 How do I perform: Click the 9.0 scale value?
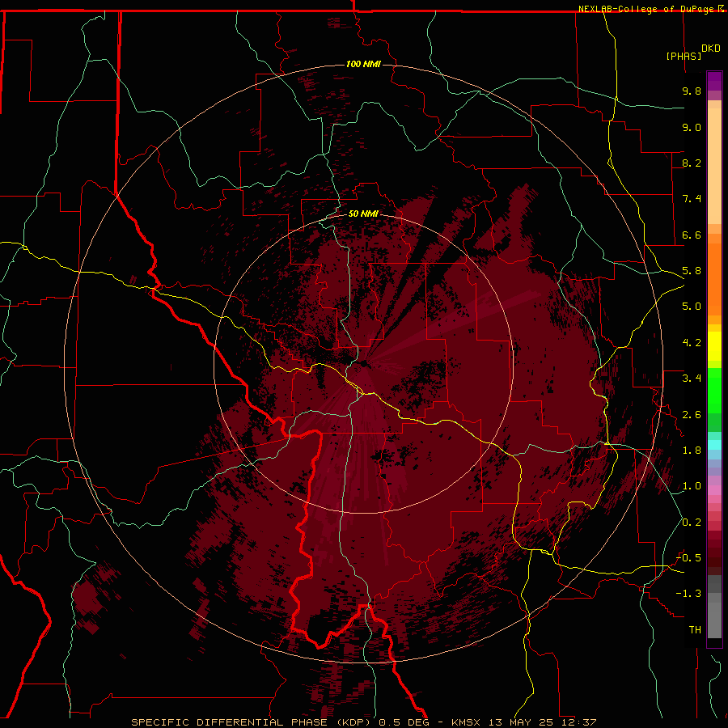click(x=692, y=127)
